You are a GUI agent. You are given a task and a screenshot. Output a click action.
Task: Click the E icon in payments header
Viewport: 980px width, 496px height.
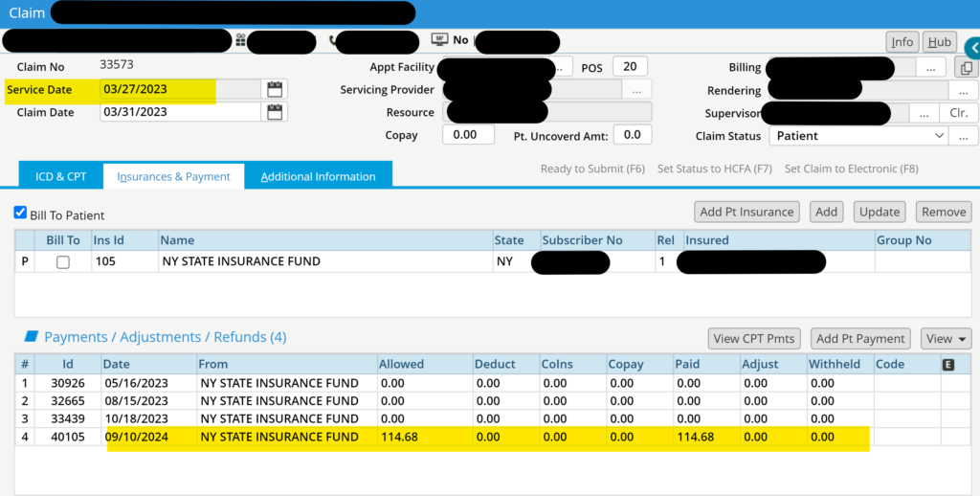pyautogui.click(x=948, y=365)
